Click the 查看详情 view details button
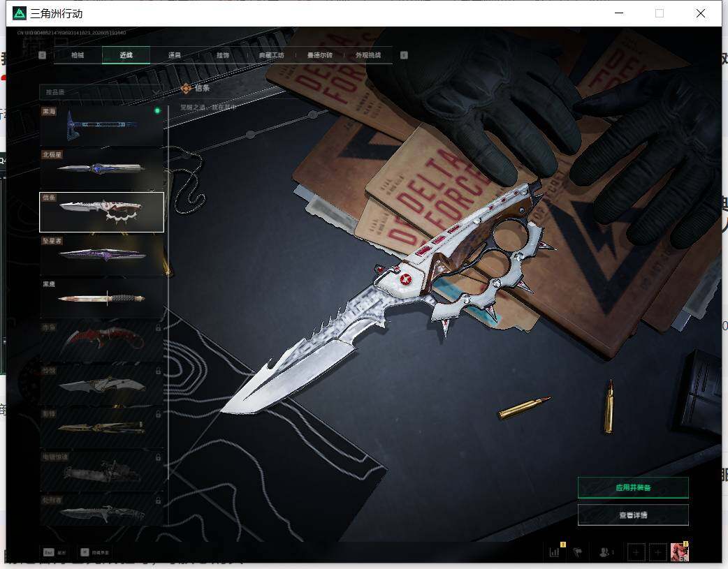Viewport: 728px width, 569px height. (x=633, y=515)
